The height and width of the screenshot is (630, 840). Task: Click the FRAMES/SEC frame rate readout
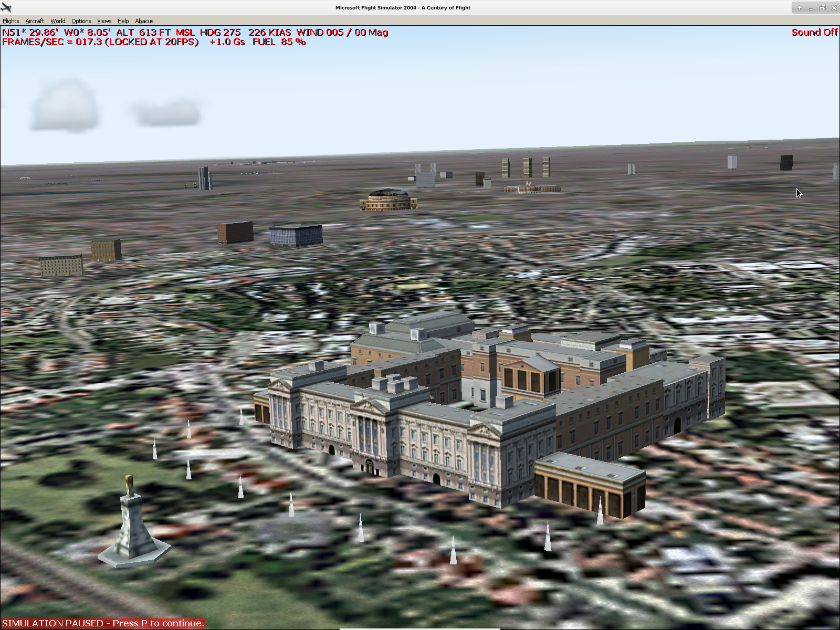point(100,42)
